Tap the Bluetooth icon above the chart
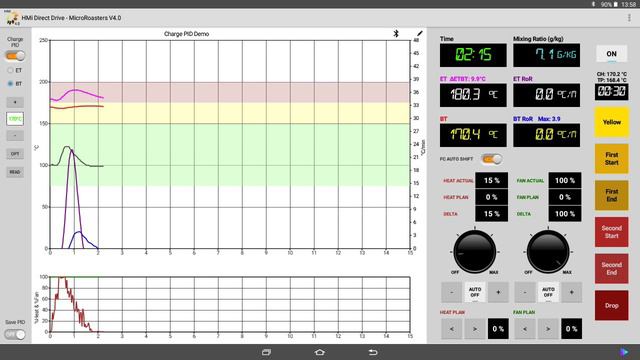 396,33
